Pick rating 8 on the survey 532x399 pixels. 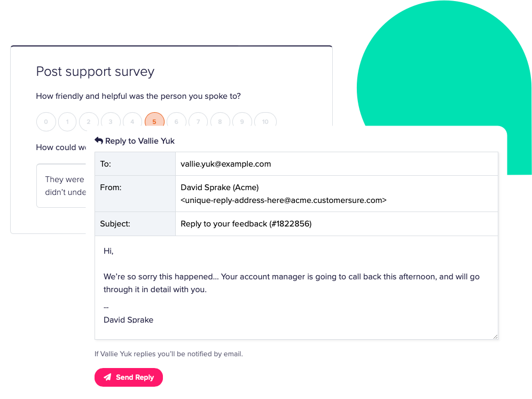[x=220, y=122]
